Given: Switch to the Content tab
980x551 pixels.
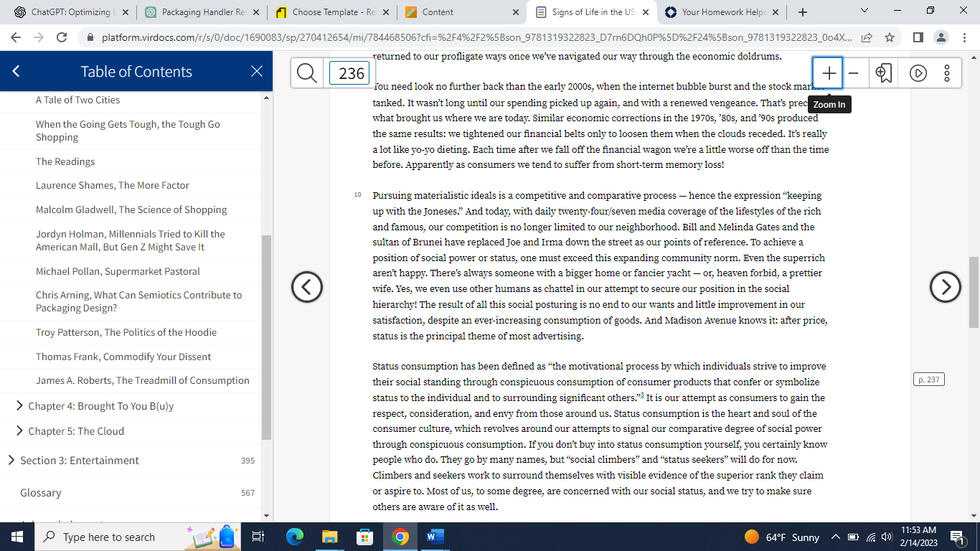Looking at the screenshot, I should (438, 12).
